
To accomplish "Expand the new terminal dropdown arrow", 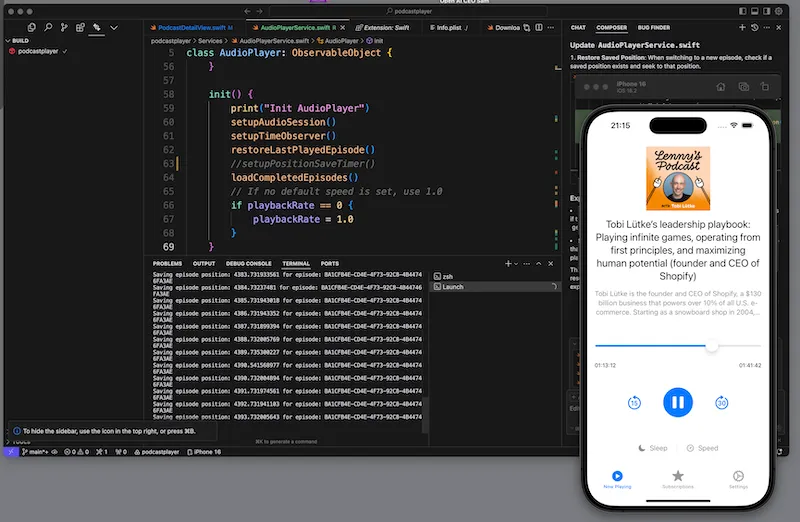I will [516, 264].
